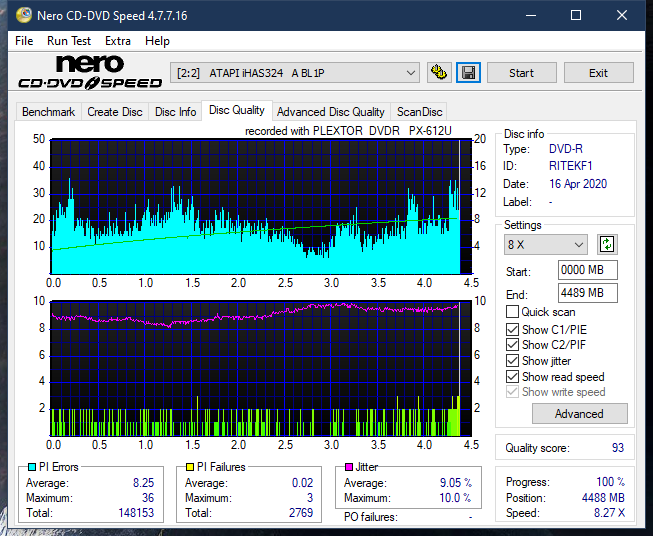Click the progress value 100 %
Screen dimensions: 653x536
pos(611,482)
